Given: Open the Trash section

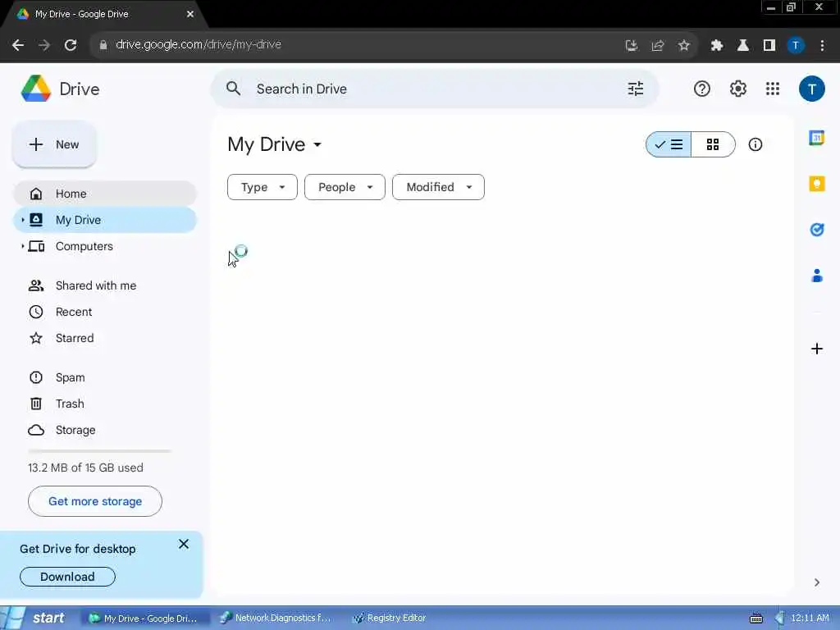Looking at the screenshot, I should click(105, 404).
